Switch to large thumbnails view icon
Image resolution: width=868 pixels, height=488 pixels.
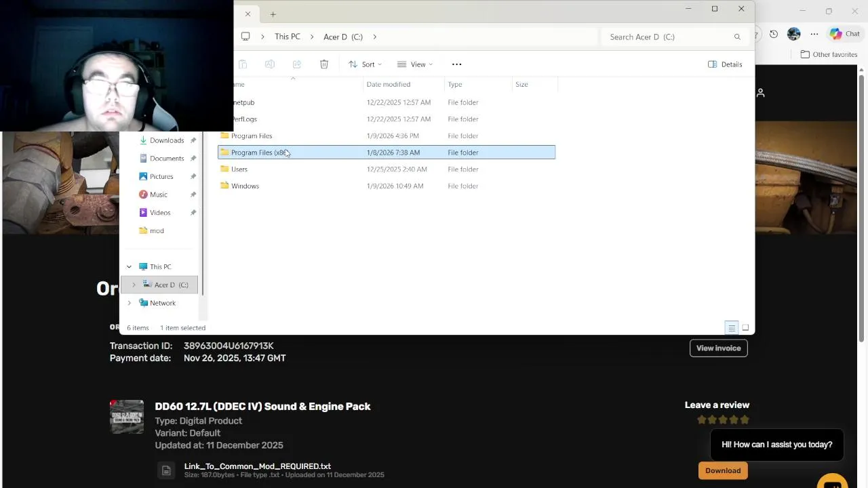click(x=745, y=328)
